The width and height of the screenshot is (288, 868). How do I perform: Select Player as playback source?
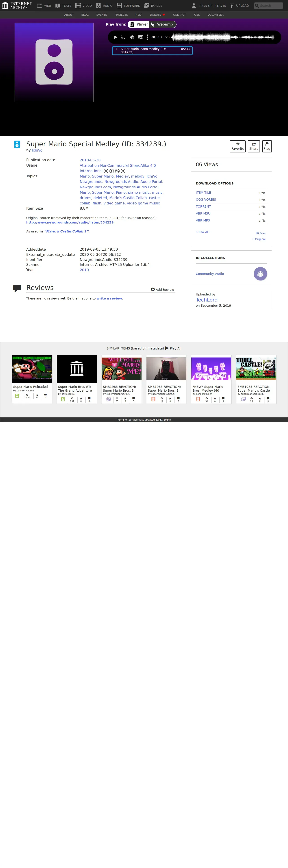139,24
